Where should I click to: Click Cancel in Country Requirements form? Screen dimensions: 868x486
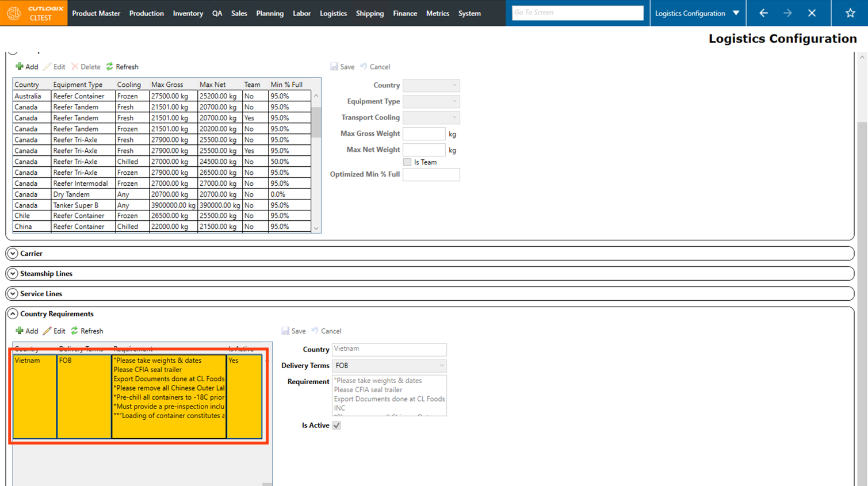[326, 331]
